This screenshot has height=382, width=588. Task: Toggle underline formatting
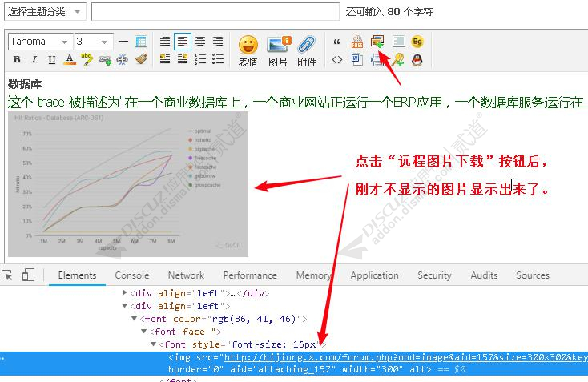[52, 59]
